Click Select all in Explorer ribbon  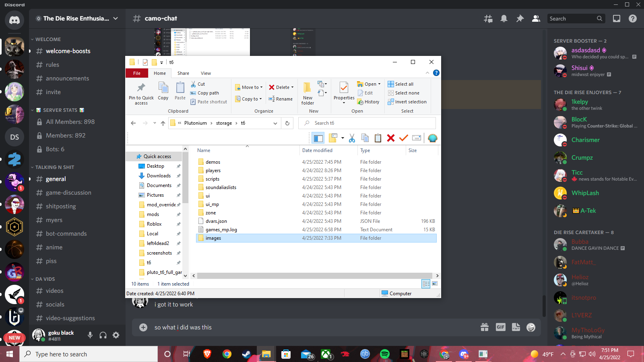(x=400, y=84)
